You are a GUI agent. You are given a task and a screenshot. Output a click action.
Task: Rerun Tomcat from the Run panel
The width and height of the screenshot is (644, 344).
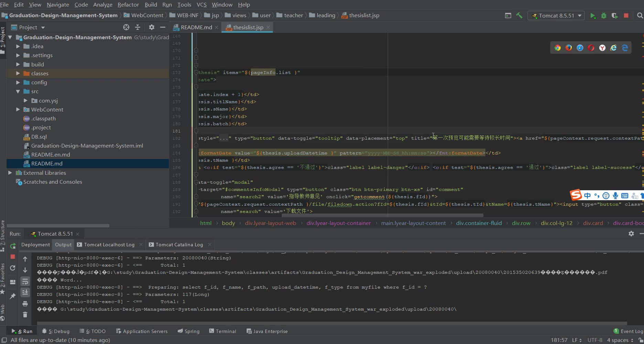coord(13,246)
